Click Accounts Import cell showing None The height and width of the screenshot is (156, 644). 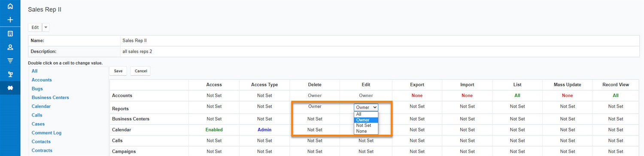pyautogui.click(x=467, y=96)
